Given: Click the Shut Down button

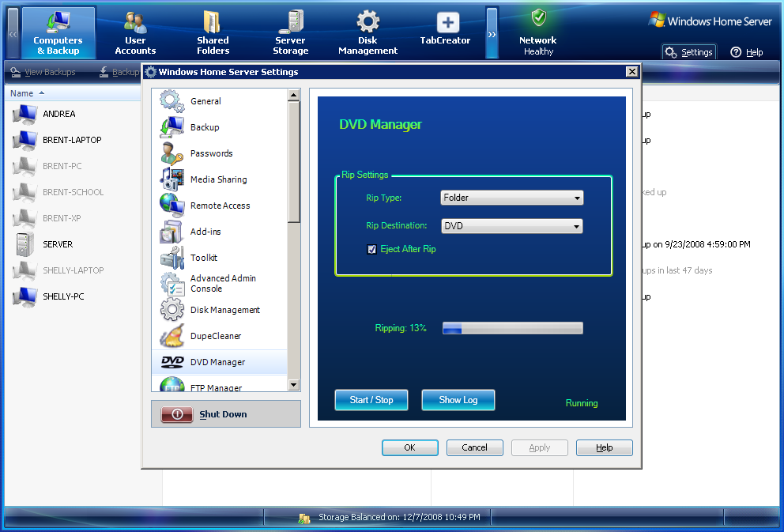Looking at the screenshot, I should point(225,414).
